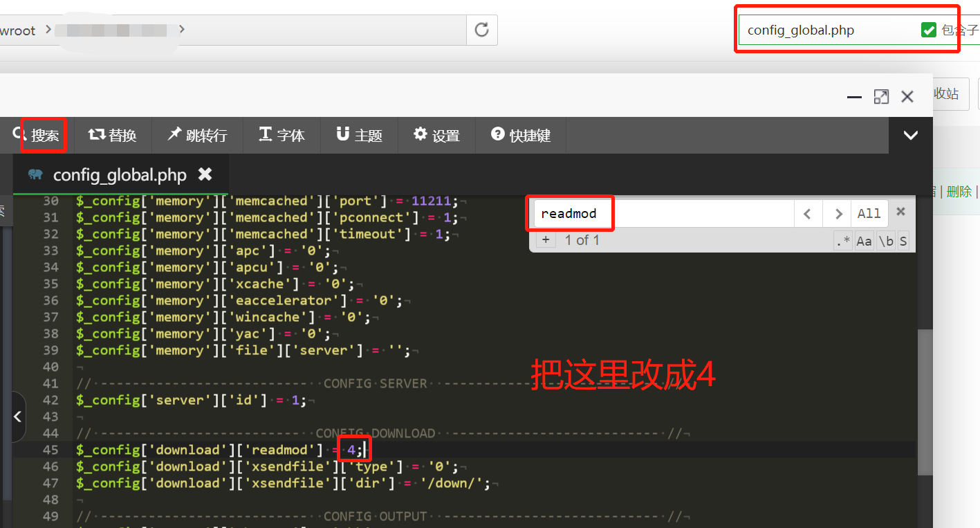Close the config_global.php tab
This screenshot has height=528, width=980.
click(x=205, y=174)
